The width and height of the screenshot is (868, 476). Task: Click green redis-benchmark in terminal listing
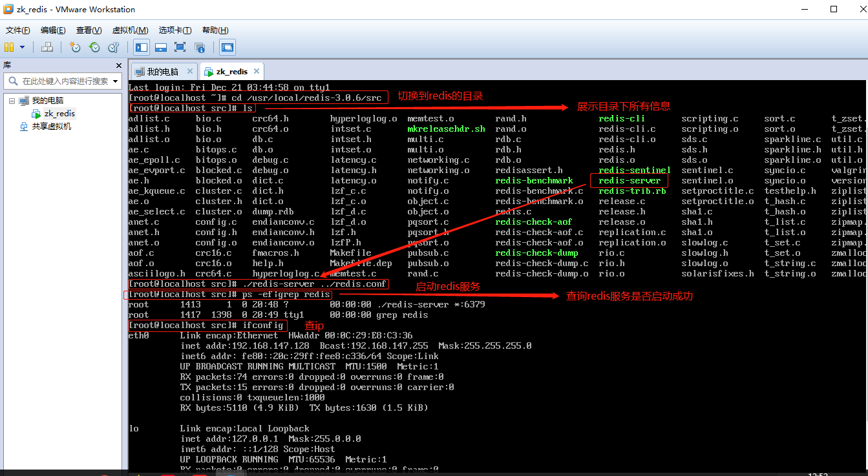pos(534,181)
